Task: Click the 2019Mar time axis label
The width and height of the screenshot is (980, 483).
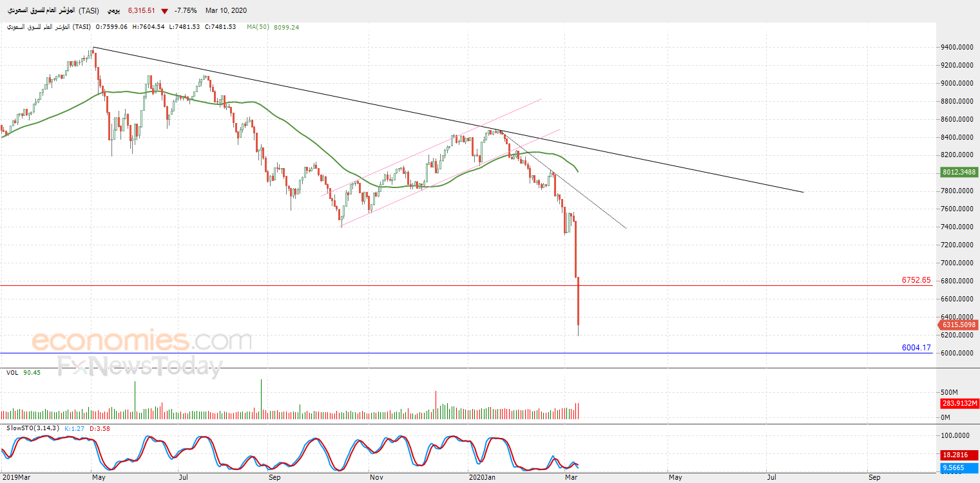Action: [15, 477]
